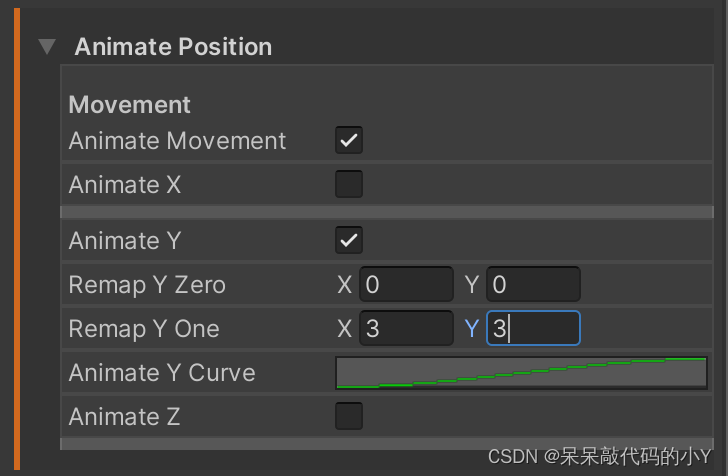Viewport: 728px width, 476px height.
Task: Click the X label of Remap Y One
Action: pos(344,329)
